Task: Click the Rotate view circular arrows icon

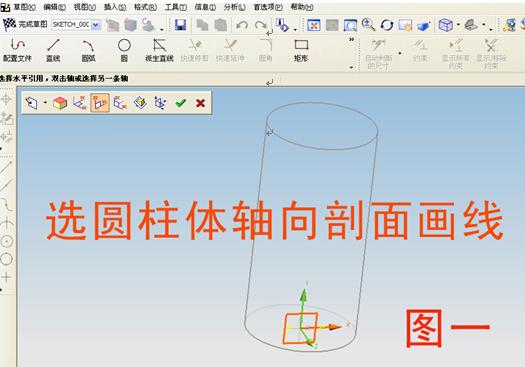Action: (387, 25)
